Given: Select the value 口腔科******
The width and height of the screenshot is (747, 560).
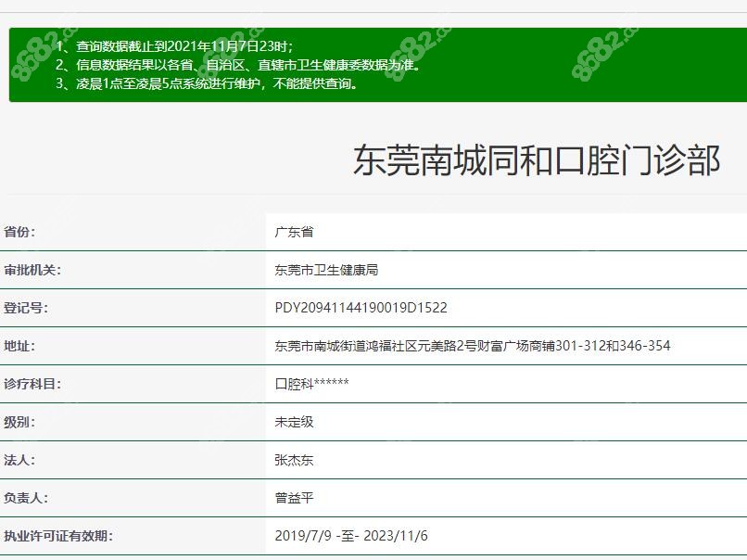Looking at the screenshot, I should click(311, 384).
